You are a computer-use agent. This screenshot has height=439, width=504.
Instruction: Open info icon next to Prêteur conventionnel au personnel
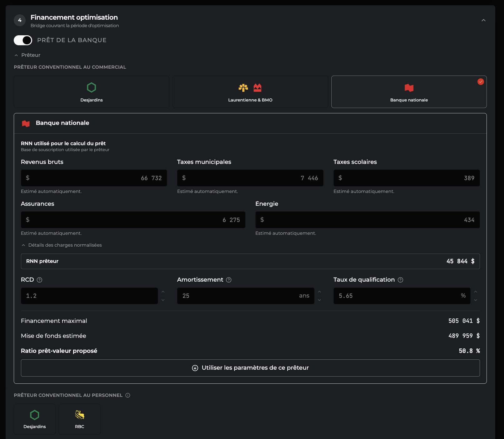click(x=128, y=395)
